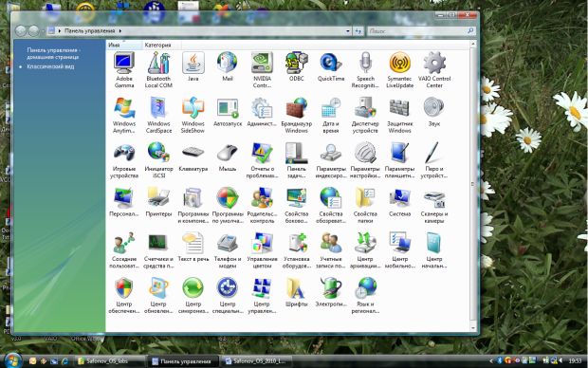The width and height of the screenshot is (588, 368).
Task: Open the Adobe Gamma applet
Action: (124, 70)
